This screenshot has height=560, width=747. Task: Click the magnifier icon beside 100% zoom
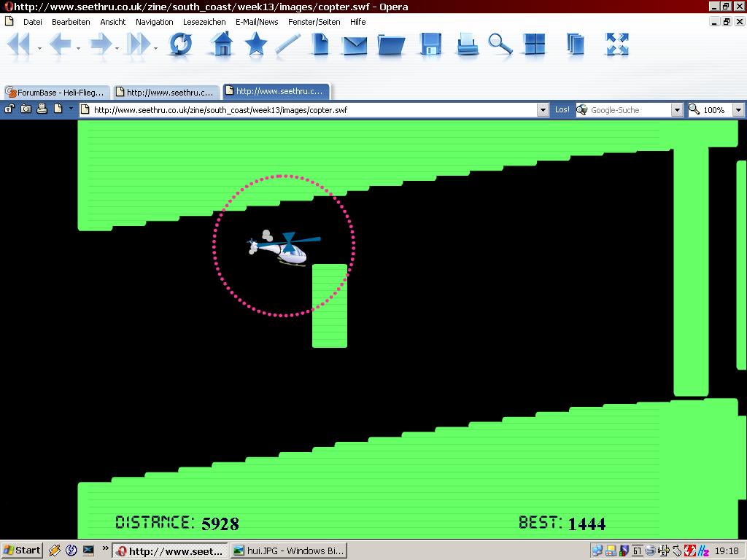(694, 109)
